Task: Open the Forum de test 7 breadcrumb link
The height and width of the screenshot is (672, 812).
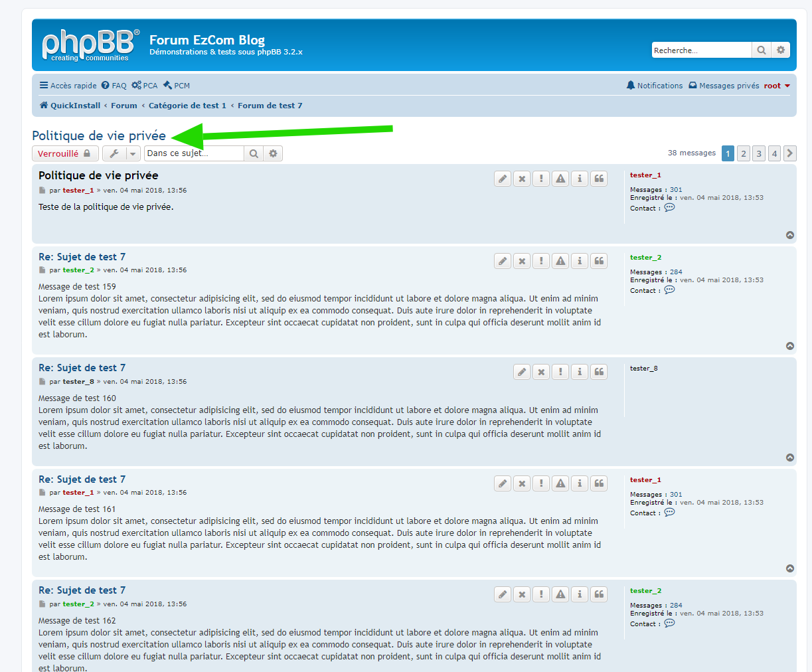Action: coord(270,106)
